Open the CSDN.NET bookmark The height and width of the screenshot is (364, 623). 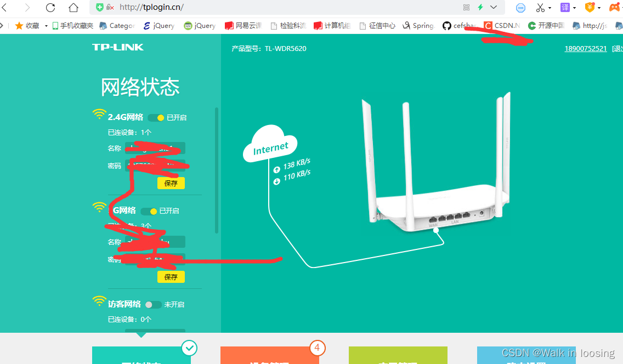point(502,25)
